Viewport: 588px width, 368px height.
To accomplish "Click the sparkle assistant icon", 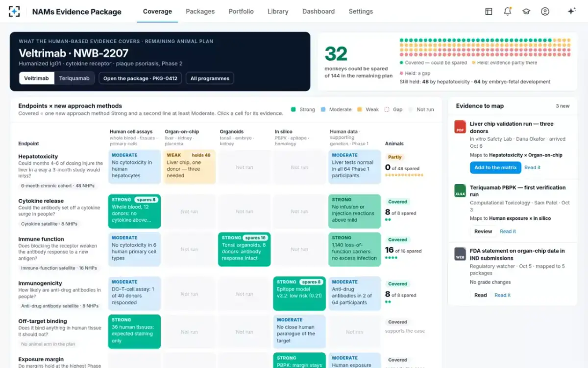I will click(x=571, y=11).
